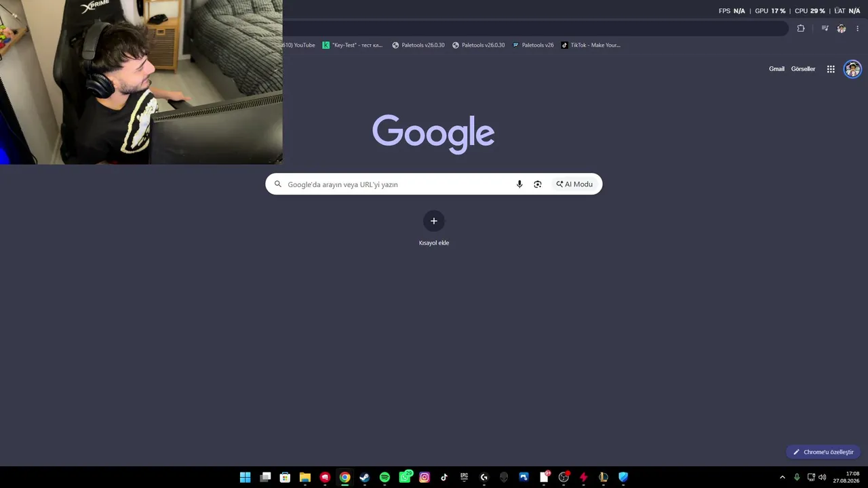Open WhatsApp from the taskbar
868x488 pixels.
[405, 477]
